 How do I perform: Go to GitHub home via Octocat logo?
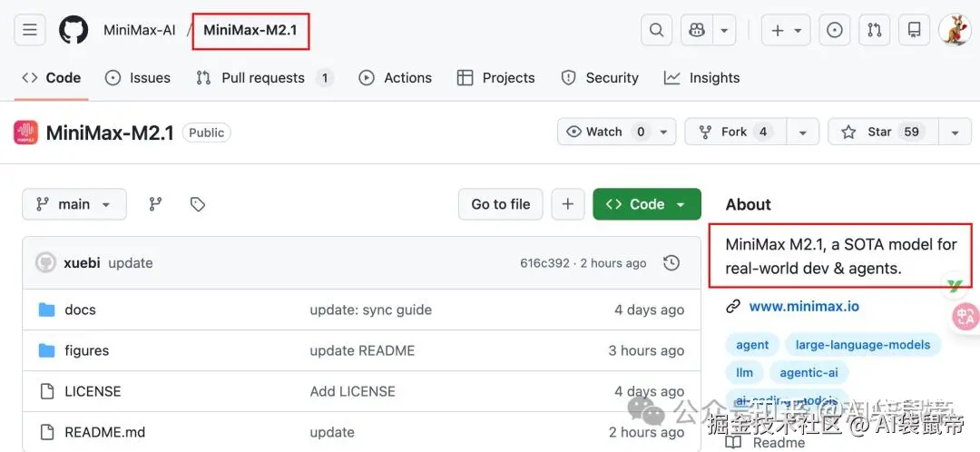[73, 30]
